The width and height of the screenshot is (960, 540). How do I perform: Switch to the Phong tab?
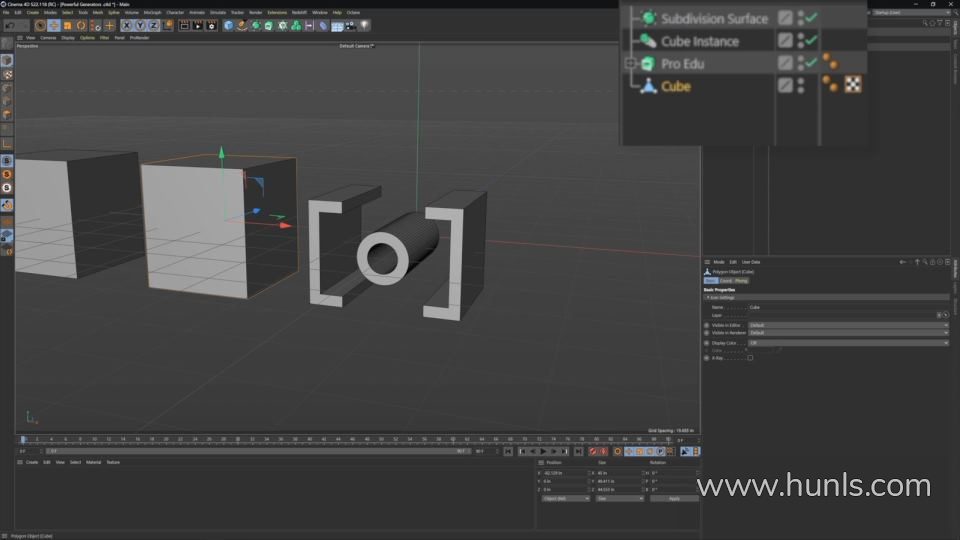pyautogui.click(x=741, y=281)
